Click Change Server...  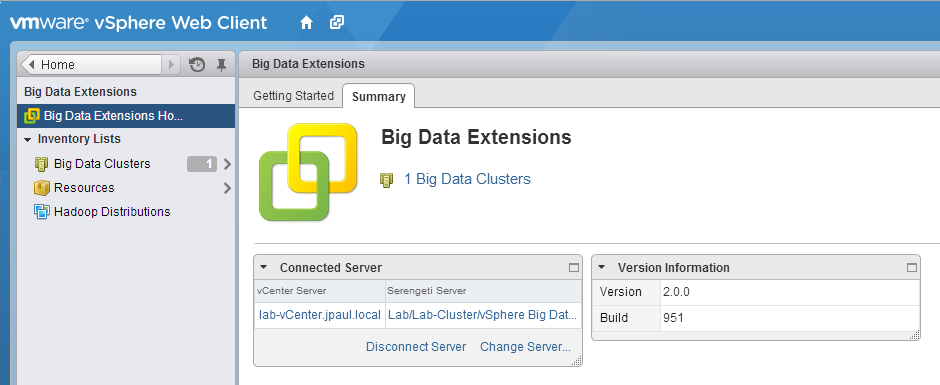point(525,347)
